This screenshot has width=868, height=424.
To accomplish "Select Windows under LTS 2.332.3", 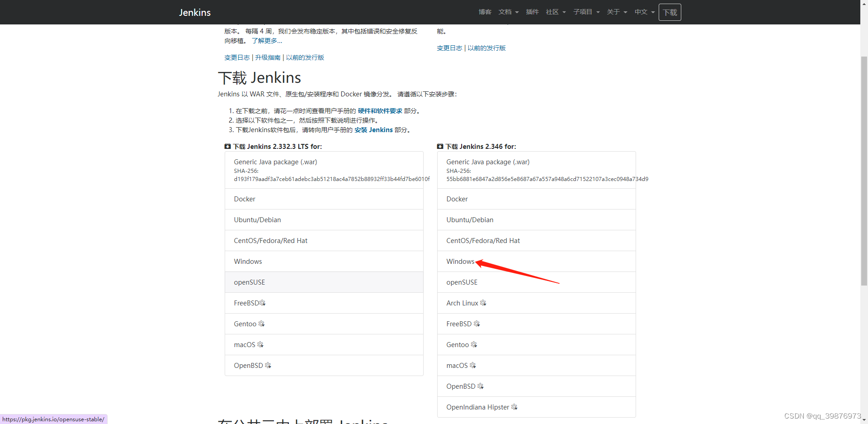I will [x=324, y=262].
